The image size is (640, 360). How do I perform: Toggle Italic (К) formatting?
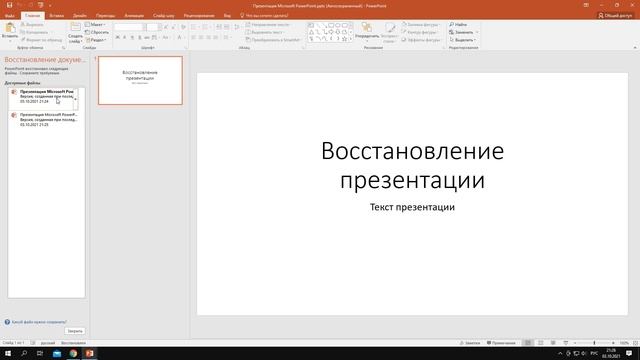point(125,38)
